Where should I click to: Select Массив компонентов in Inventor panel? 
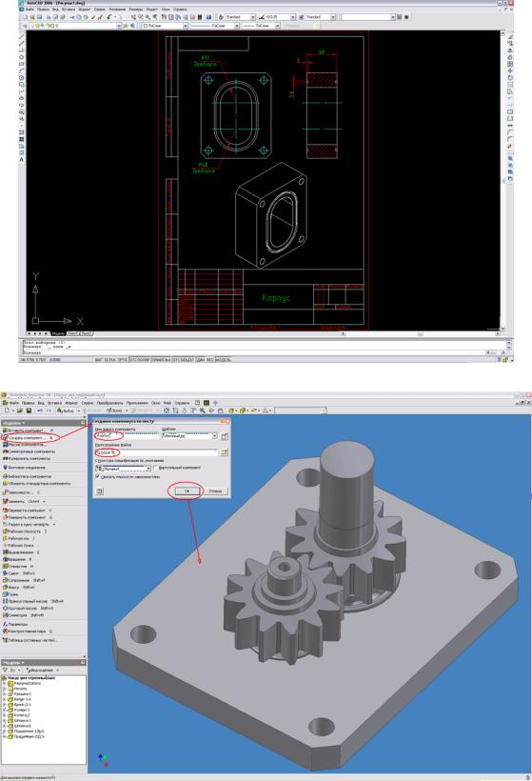click(x=25, y=444)
